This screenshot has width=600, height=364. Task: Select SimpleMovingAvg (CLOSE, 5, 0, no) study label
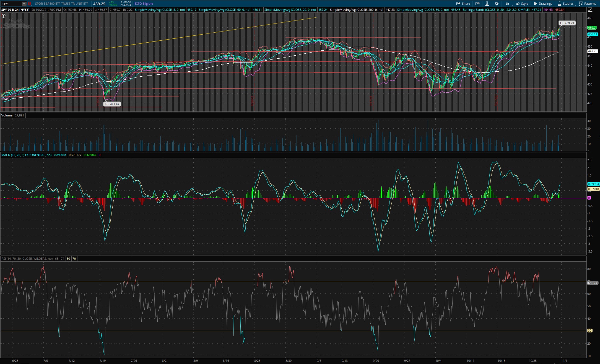pos(160,10)
